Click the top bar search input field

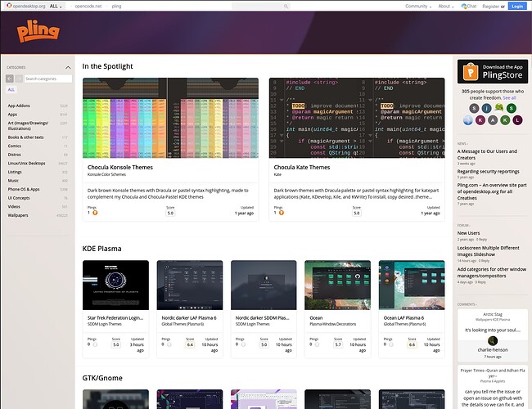[260, 6]
